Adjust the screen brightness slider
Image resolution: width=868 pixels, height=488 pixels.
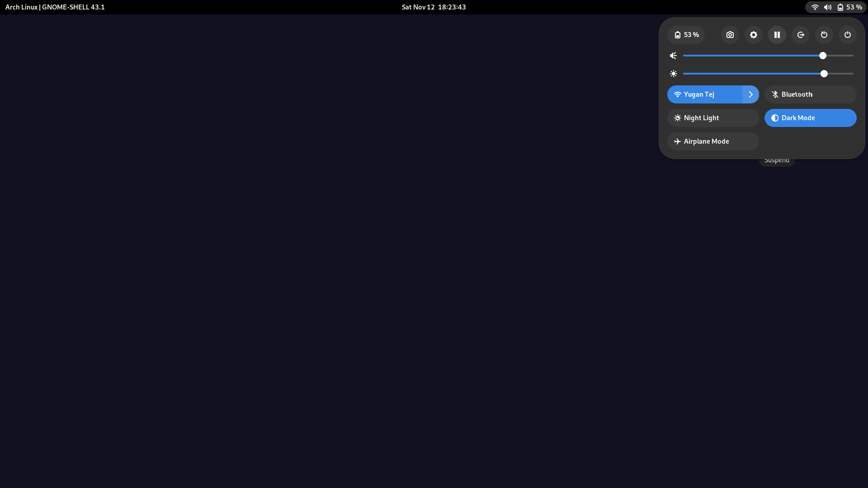pyautogui.click(x=768, y=74)
